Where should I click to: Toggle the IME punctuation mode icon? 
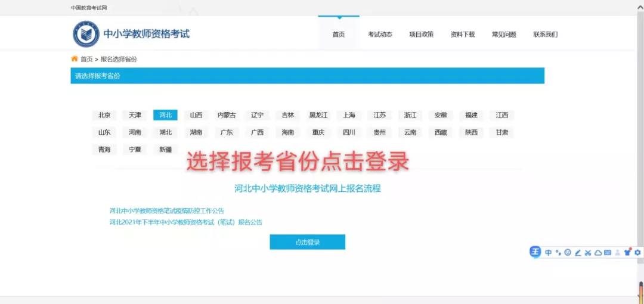tap(558, 253)
